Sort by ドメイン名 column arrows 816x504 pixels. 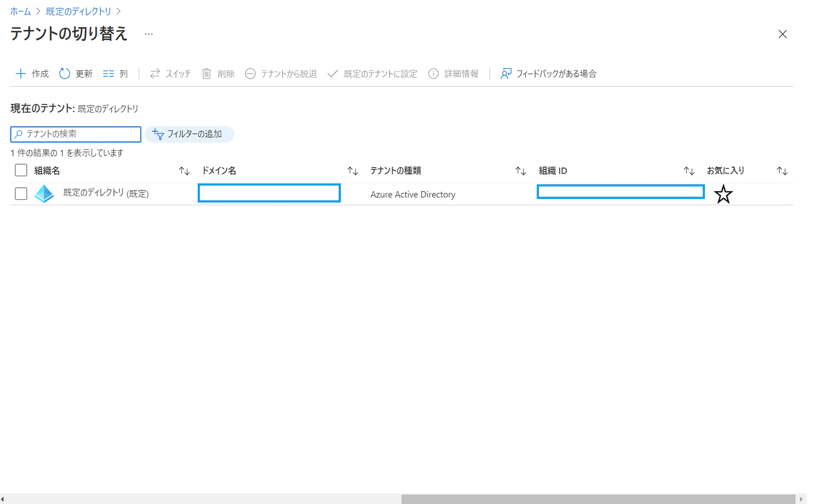coord(352,171)
